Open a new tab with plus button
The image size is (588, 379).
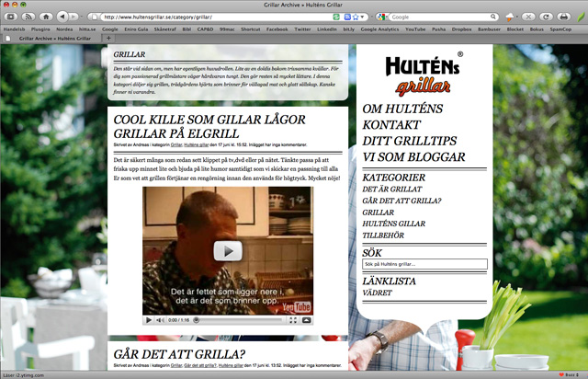click(108, 39)
